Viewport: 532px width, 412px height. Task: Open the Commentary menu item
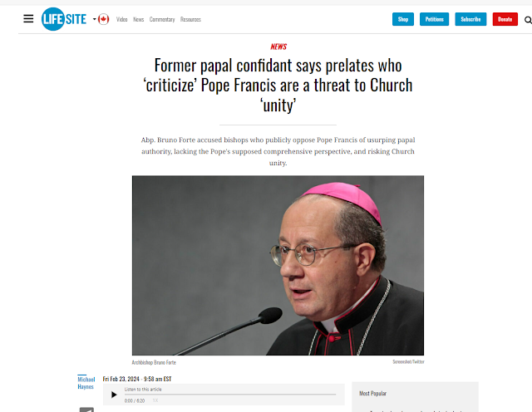point(162,19)
